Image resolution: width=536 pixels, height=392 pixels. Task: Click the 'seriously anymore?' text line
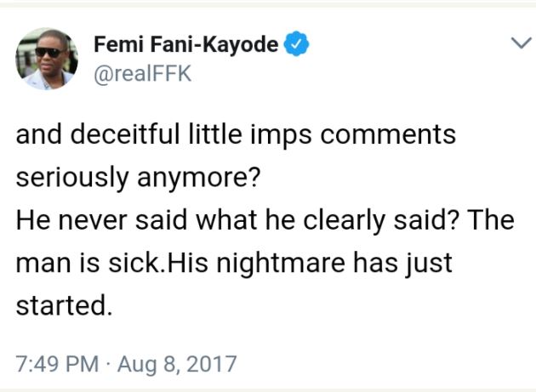click(147, 177)
